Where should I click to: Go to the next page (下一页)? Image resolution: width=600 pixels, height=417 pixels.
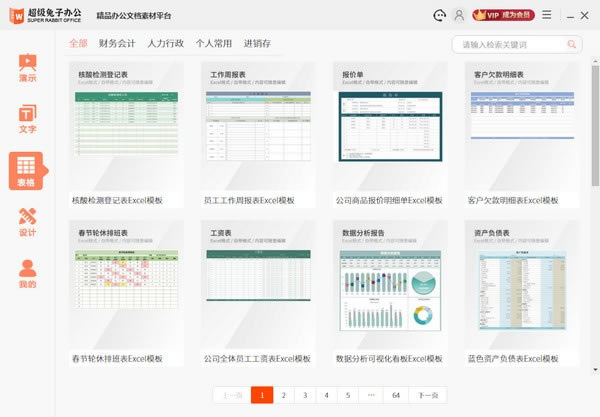(428, 395)
